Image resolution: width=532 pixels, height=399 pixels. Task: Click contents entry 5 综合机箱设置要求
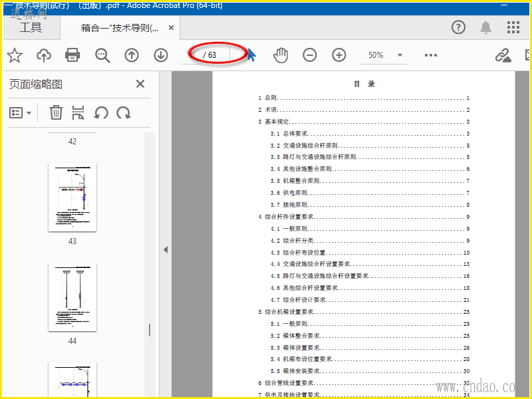(x=363, y=312)
